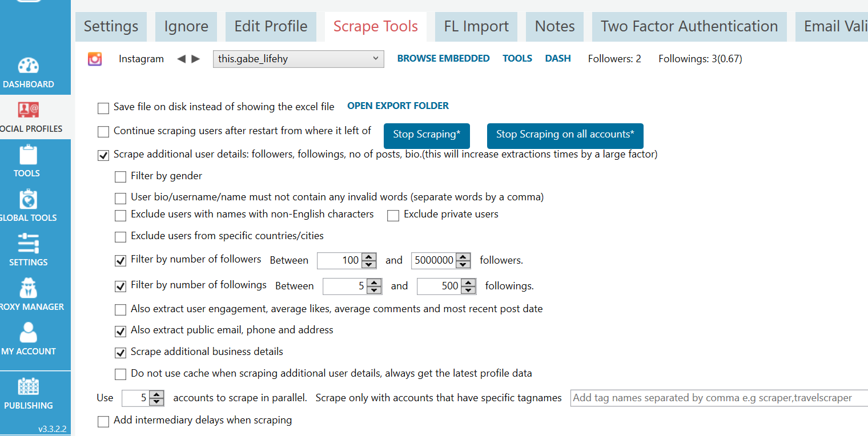The image size is (868, 436).
Task: Open the My Account person icon
Action: (x=28, y=333)
